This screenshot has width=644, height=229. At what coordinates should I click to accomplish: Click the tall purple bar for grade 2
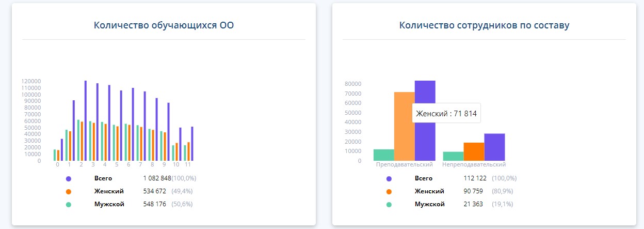(x=86, y=120)
